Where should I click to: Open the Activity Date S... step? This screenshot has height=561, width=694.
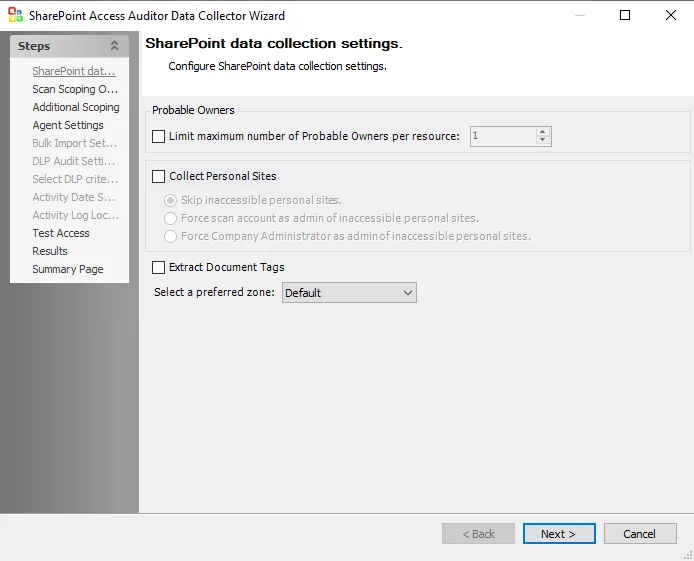73,197
